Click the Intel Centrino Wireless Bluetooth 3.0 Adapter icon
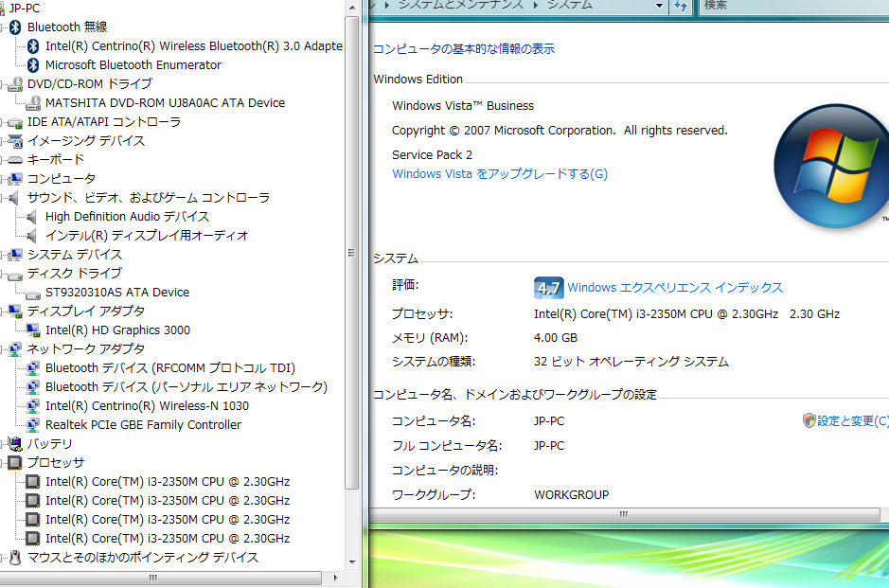This screenshot has height=588, width=889. pos(33,46)
